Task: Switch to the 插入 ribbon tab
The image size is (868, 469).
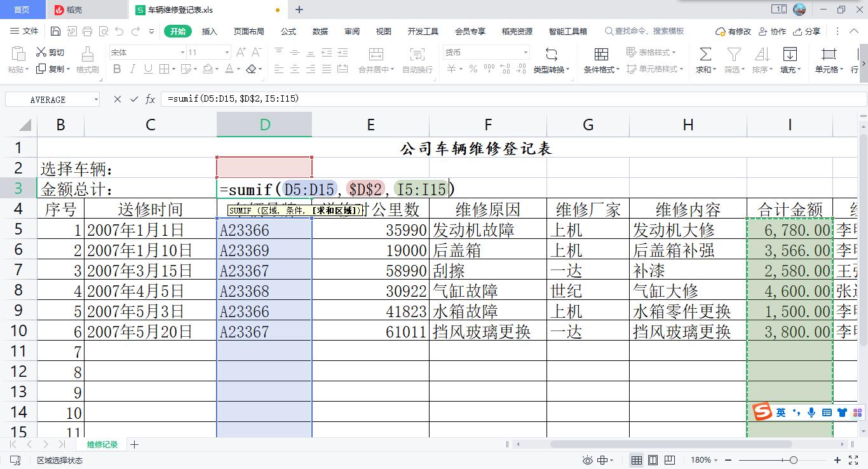Action: coord(210,31)
